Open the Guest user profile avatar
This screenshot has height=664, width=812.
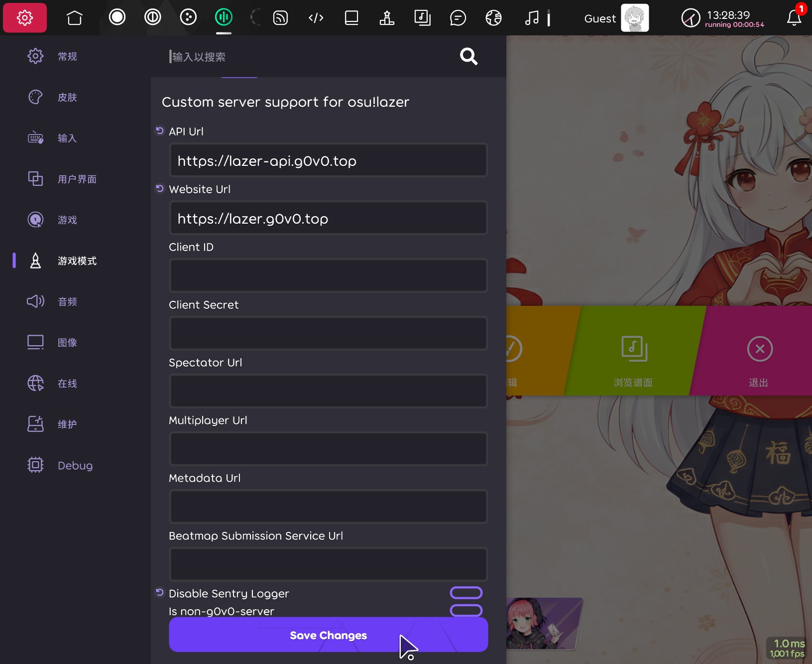pyautogui.click(x=634, y=18)
